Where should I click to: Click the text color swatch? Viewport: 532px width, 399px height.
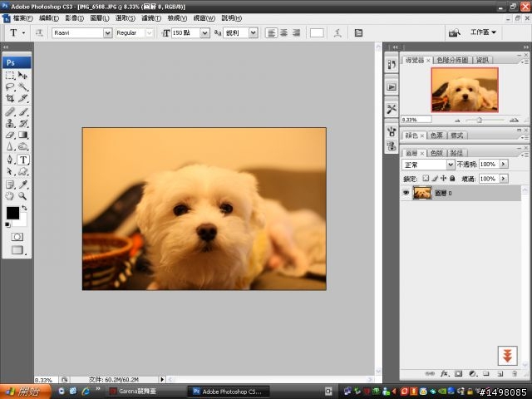(x=317, y=33)
